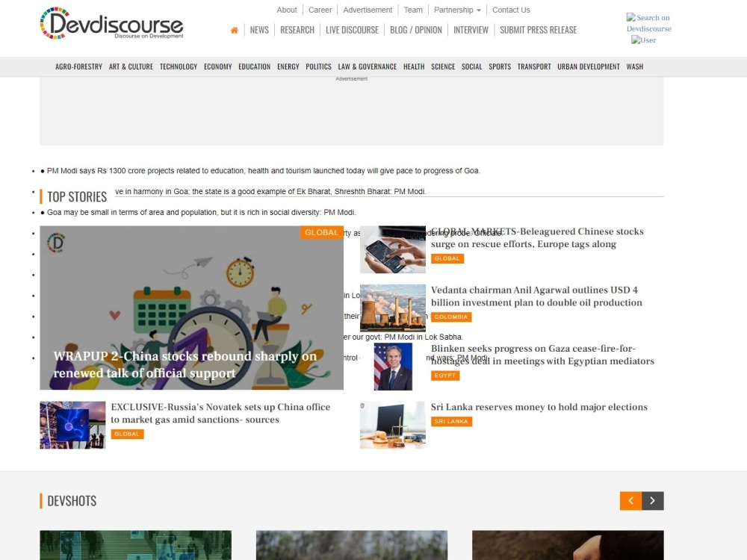
Task: Open TECHNOLOGY category
Action: [x=179, y=66]
